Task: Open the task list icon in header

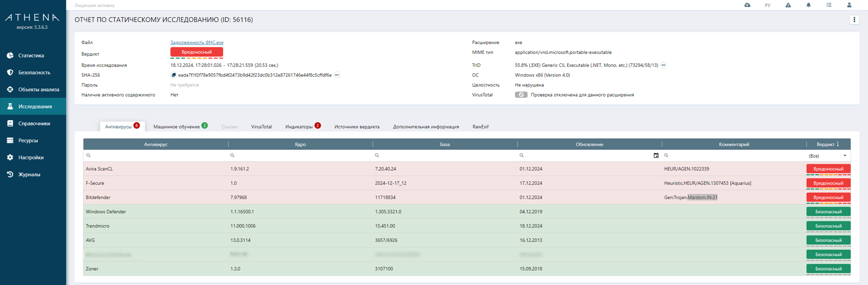Action: pyautogui.click(x=829, y=5)
